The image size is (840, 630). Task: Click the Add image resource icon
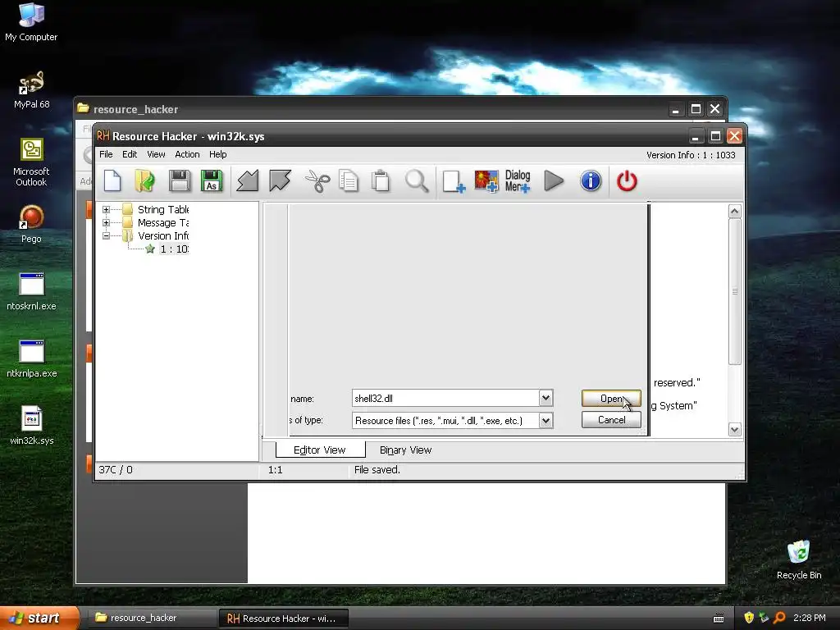coord(486,181)
